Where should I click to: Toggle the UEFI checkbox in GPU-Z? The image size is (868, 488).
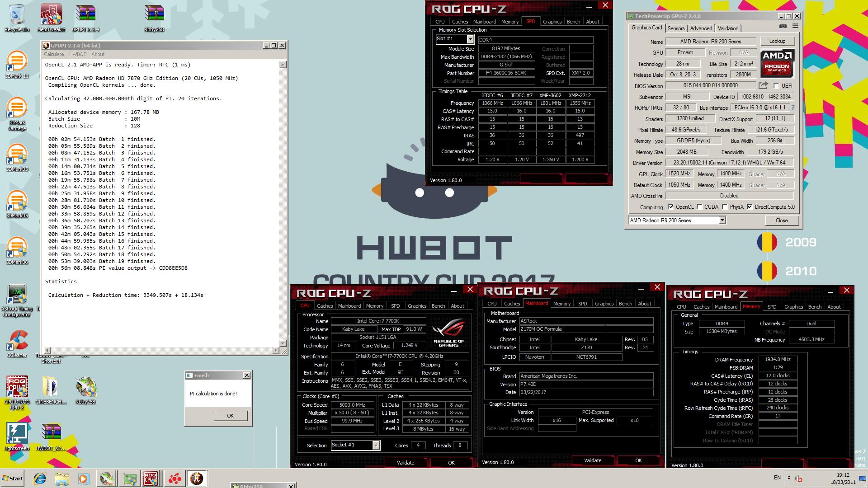[776, 85]
